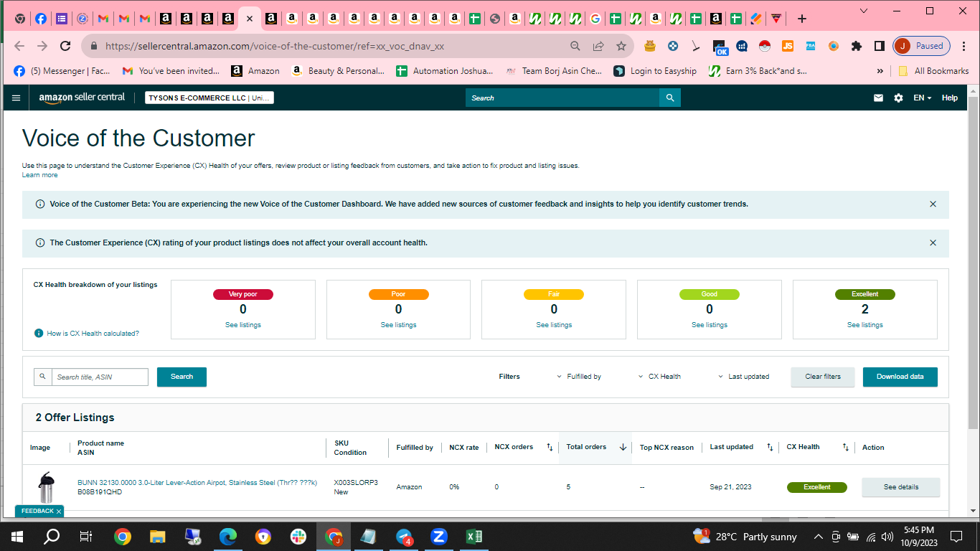Image resolution: width=980 pixels, height=551 pixels.
Task: Expand the Fulfilled by filter dropdown
Action: [x=579, y=377]
